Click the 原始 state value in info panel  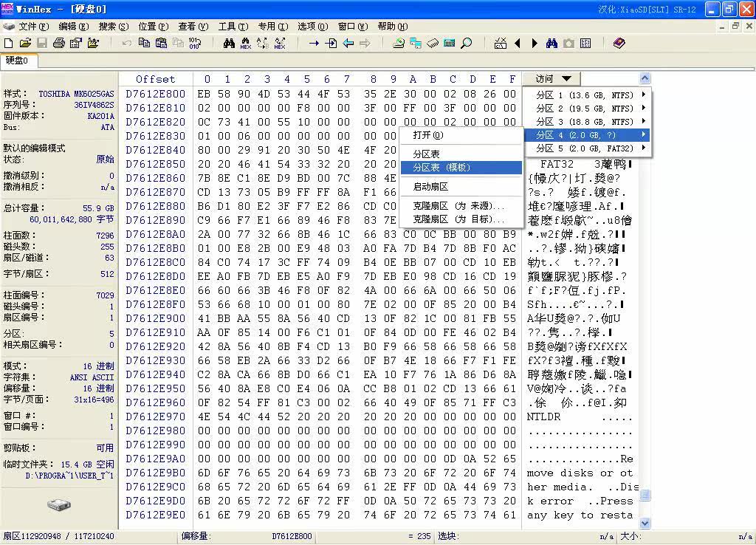tap(105, 160)
